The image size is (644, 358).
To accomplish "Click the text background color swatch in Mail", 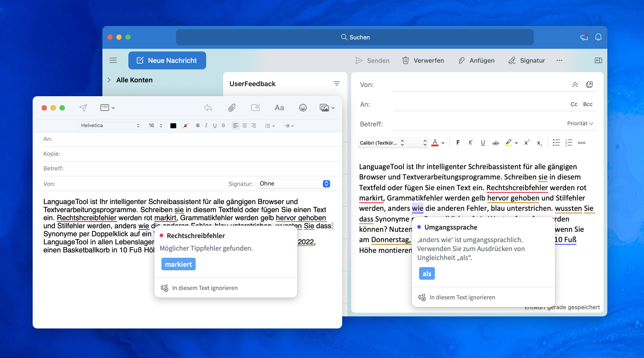I will [185, 126].
